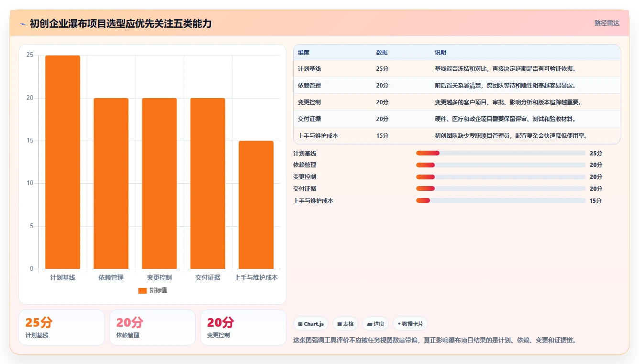Viewport: 639px width, 364px height.
Task: Click the 上手与维护成本 progress bar
Action: tap(501, 200)
